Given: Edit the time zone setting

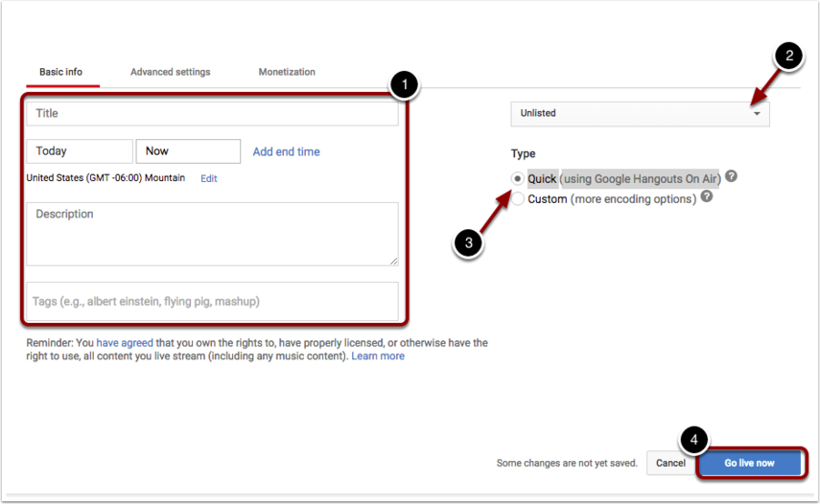Looking at the screenshot, I should click(209, 178).
